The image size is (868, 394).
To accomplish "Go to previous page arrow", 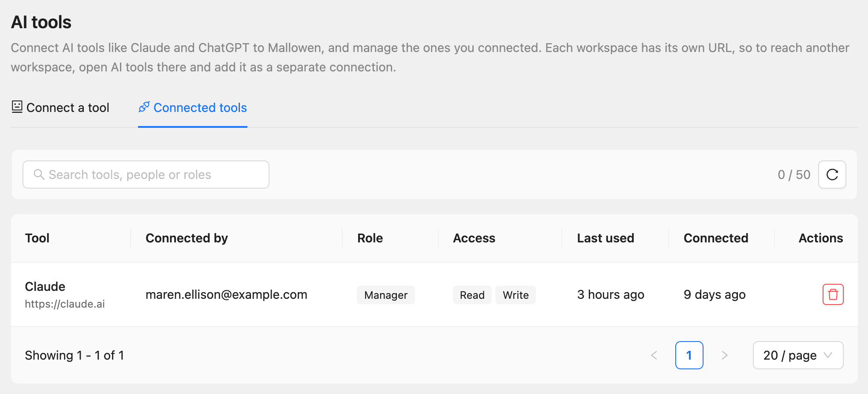I will [x=654, y=355].
